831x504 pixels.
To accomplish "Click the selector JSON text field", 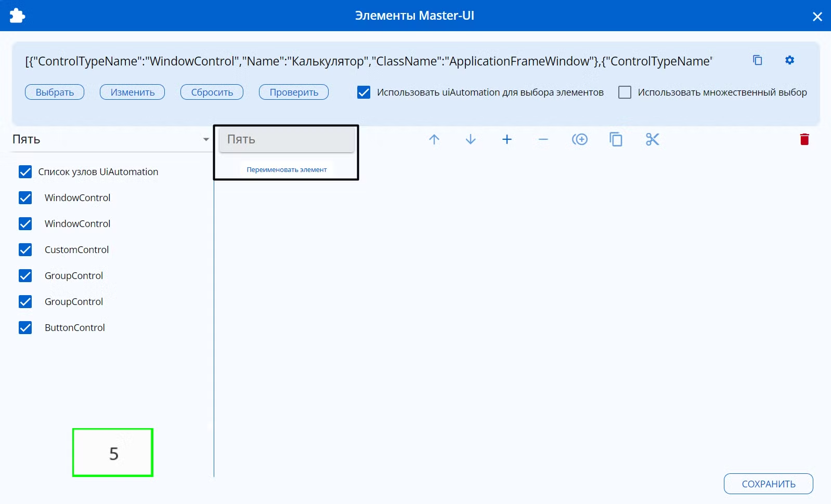I will click(x=369, y=61).
